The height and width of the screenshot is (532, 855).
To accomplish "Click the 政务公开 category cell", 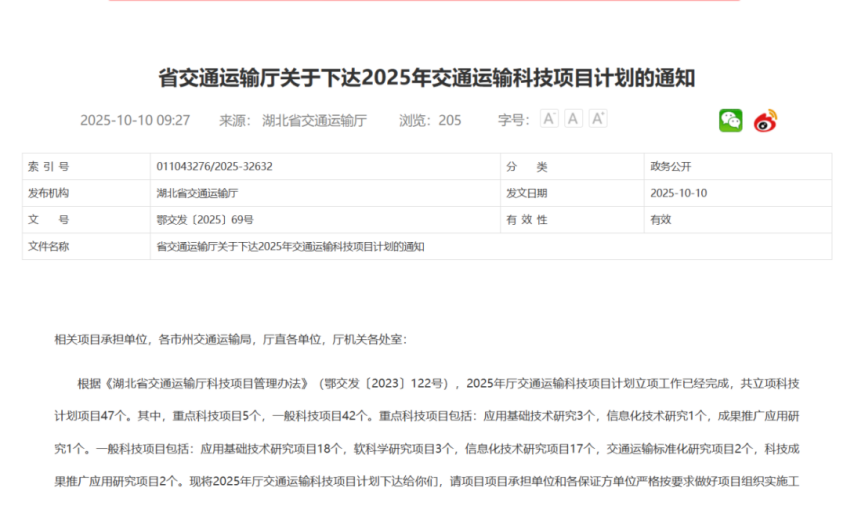I will coord(671,166).
